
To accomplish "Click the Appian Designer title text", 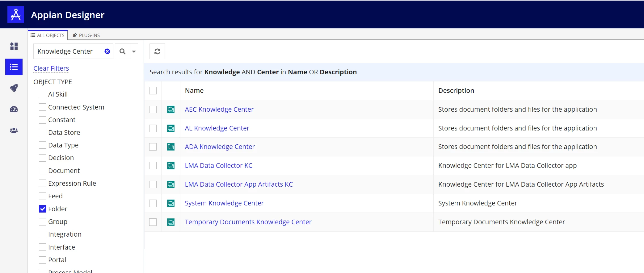I will (x=68, y=15).
